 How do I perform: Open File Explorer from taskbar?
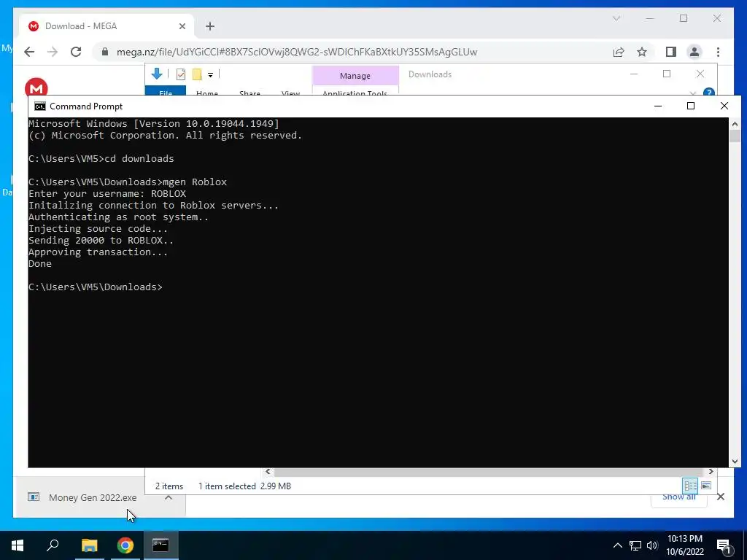89,545
